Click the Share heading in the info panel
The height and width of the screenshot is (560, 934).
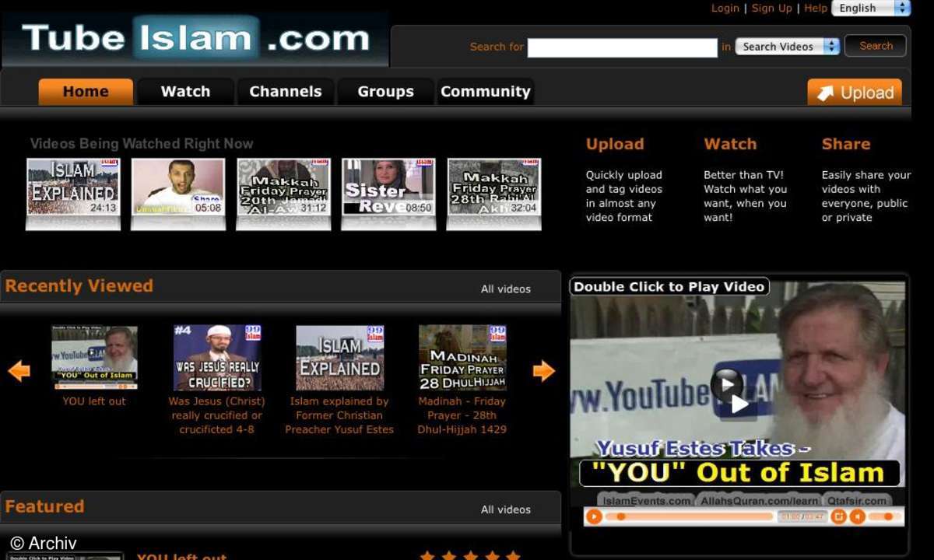click(x=846, y=144)
